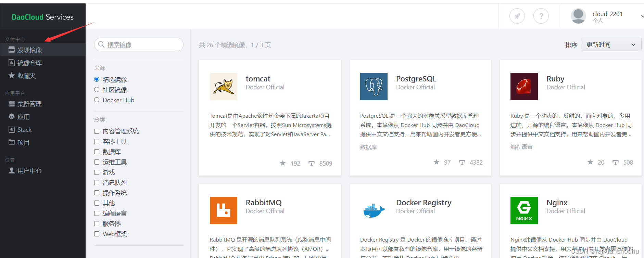The width and height of the screenshot is (644, 258).
Task: Check the Web框架 category checkbox
Action: [x=97, y=234]
